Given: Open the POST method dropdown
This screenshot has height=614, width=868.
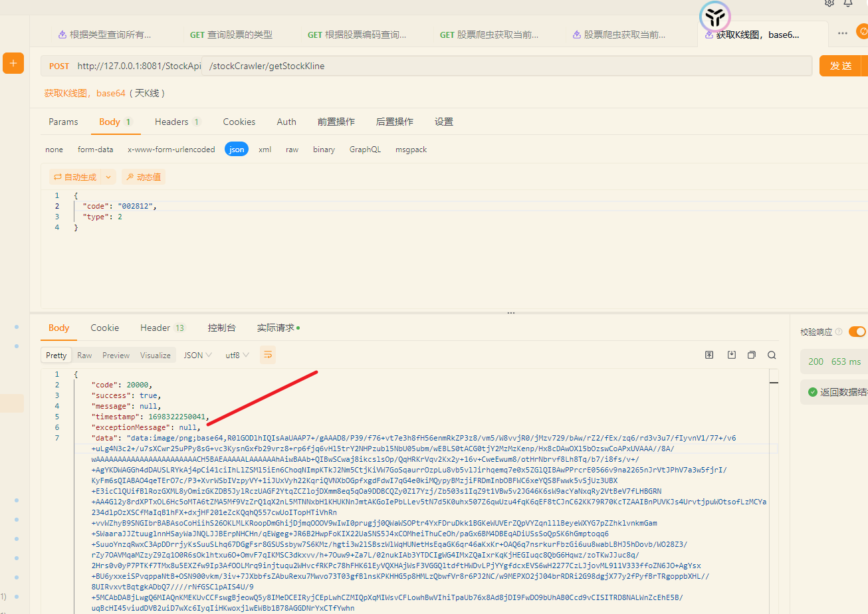Looking at the screenshot, I should pyautogui.click(x=59, y=66).
